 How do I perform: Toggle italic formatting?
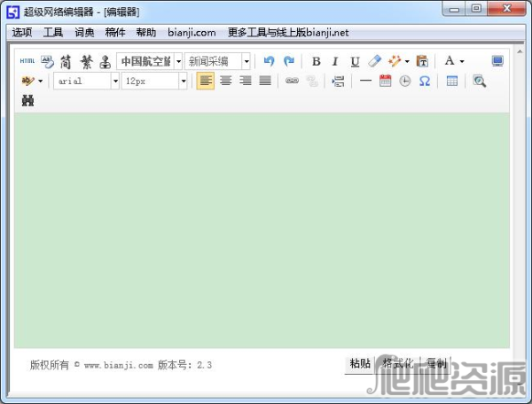335,61
